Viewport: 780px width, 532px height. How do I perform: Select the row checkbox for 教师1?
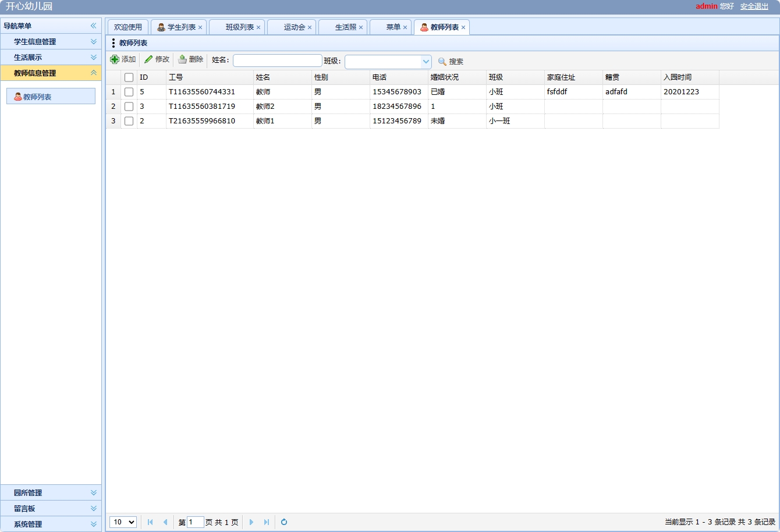click(x=129, y=121)
